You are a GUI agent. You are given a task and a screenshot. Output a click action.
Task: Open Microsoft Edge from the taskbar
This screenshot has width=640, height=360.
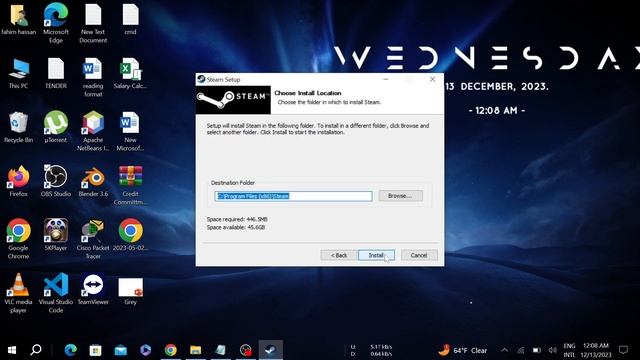click(x=71, y=350)
